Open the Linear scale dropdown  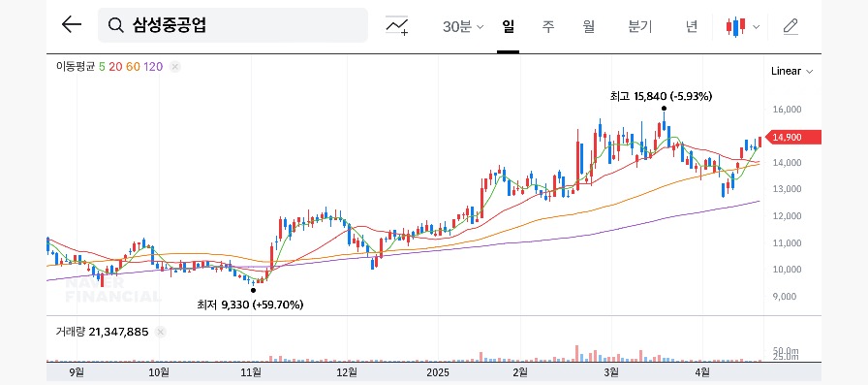coord(791,71)
